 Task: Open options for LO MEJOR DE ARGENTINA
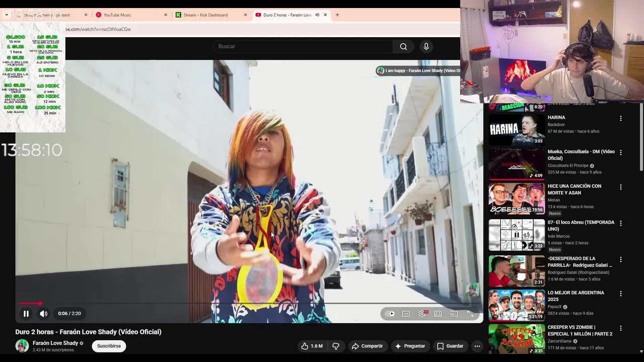click(620, 294)
